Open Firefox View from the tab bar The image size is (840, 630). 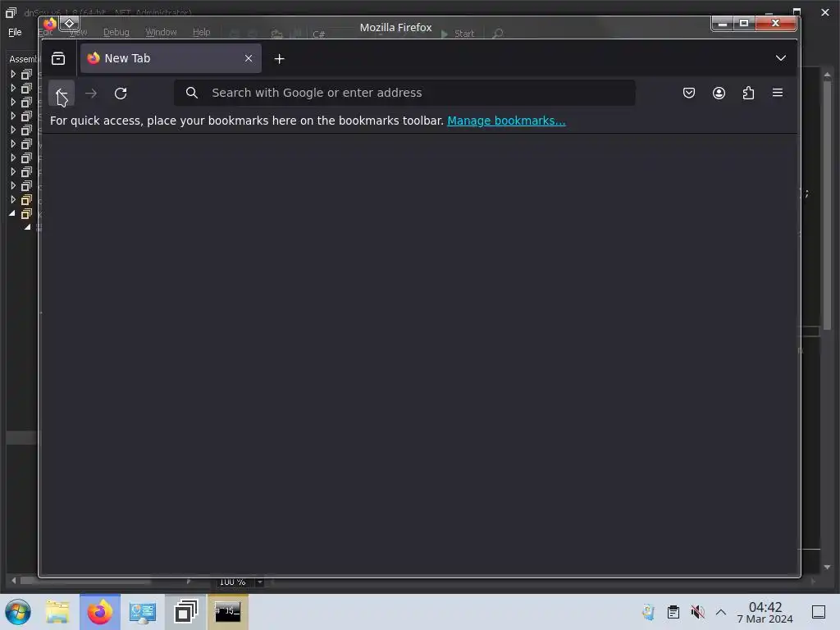(58, 58)
